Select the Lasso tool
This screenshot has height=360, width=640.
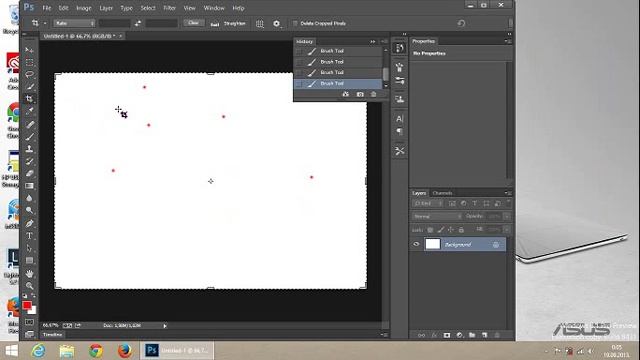click(29, 75)
